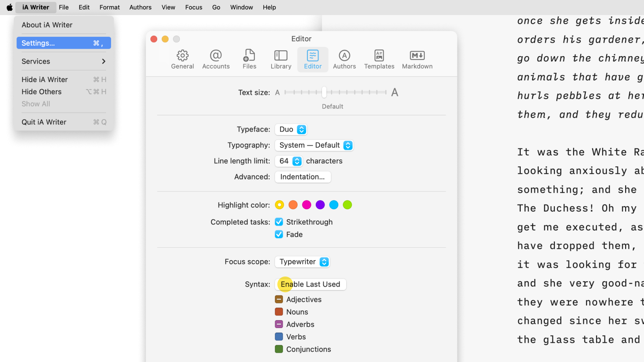Toggle the Nouns syntax highlight

pyautogui.click(x=279, y=312)
